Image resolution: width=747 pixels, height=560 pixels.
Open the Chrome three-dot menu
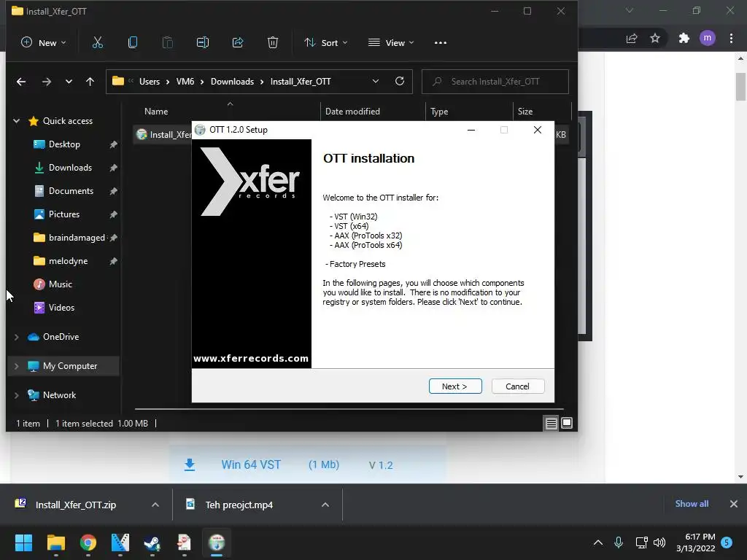click(731, 38)
